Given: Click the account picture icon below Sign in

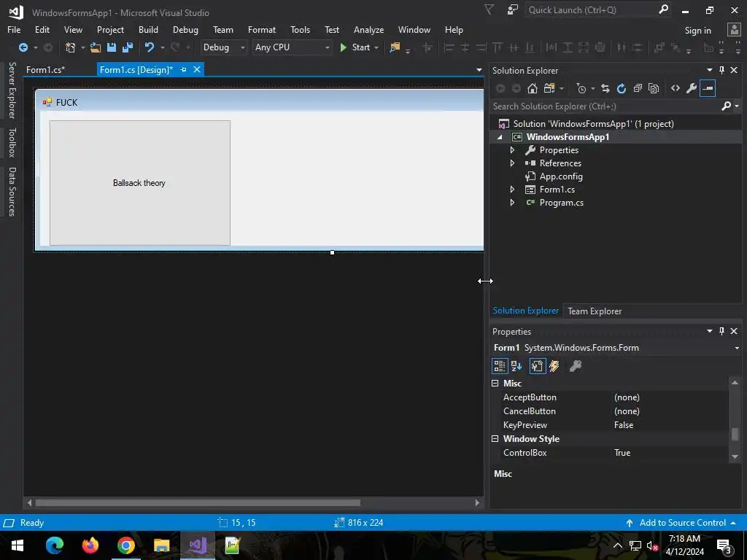Looking at the screenshot, I should (x=734, y=29).
